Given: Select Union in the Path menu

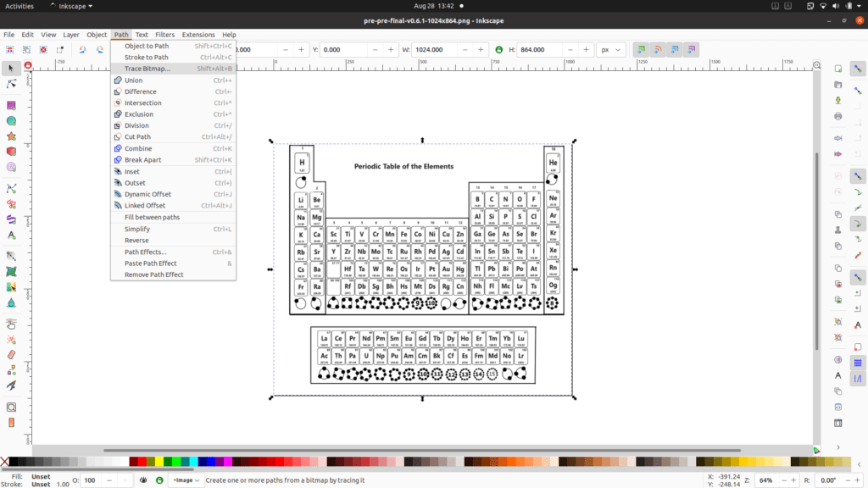Looking at the screenshot, I should (173, 80).
